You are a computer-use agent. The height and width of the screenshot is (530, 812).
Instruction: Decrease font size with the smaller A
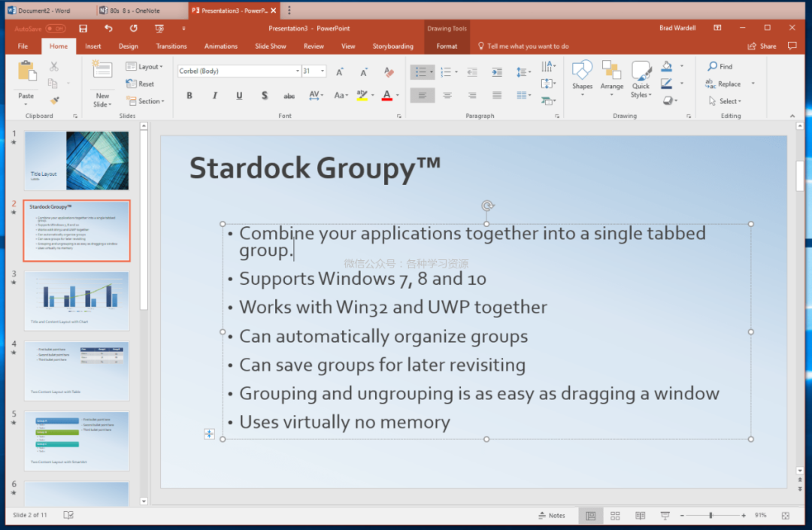[x=364, y=72]
